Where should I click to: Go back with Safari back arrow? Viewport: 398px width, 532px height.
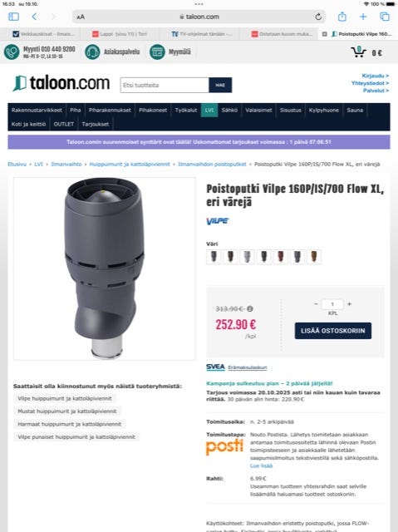click(x=34, y=17)
